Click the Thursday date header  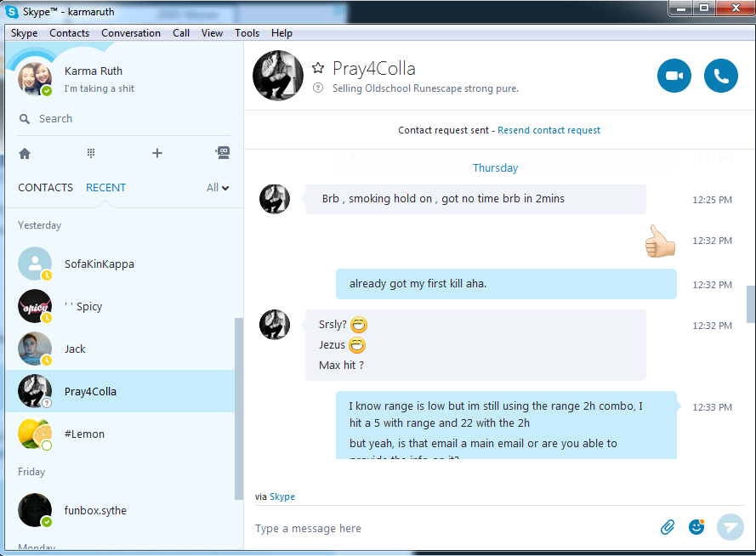click(495, 167)
